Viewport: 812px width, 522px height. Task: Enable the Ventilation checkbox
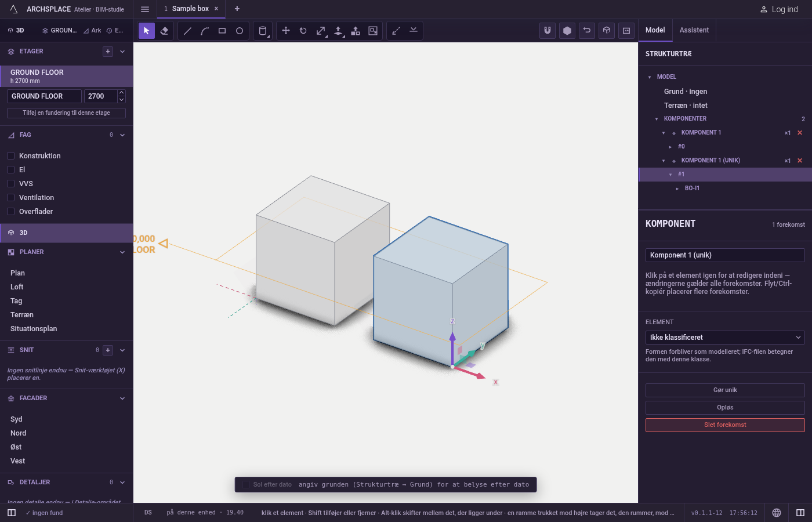coord(10,198)
